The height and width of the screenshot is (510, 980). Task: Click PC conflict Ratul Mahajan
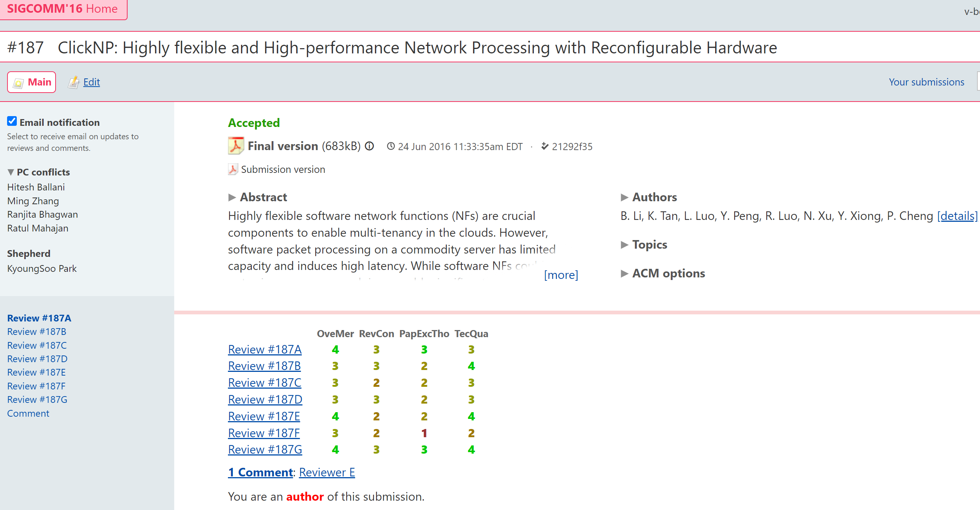[38, 228]
